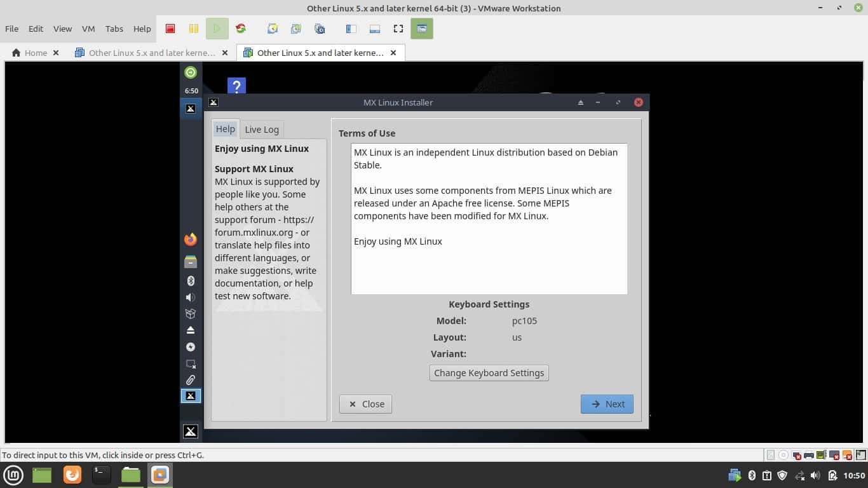Open the Linux Mint menu button

13,475
